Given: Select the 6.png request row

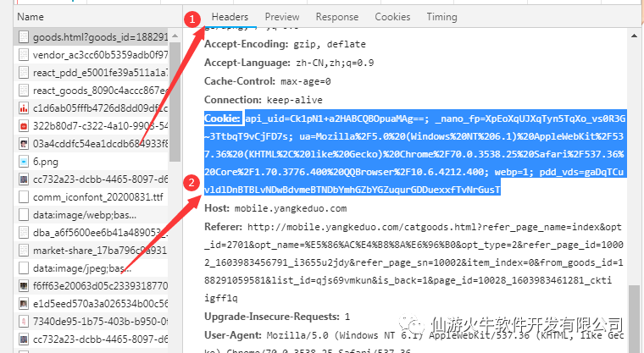Looking at the screenshot, I should (92, 162).
